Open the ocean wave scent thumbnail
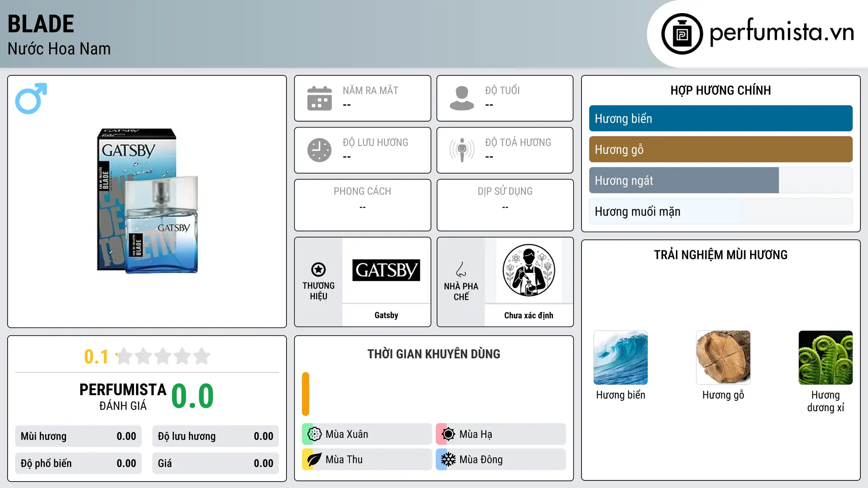The height and width of the screenshot is (488, 868). [x=620, y=358]
